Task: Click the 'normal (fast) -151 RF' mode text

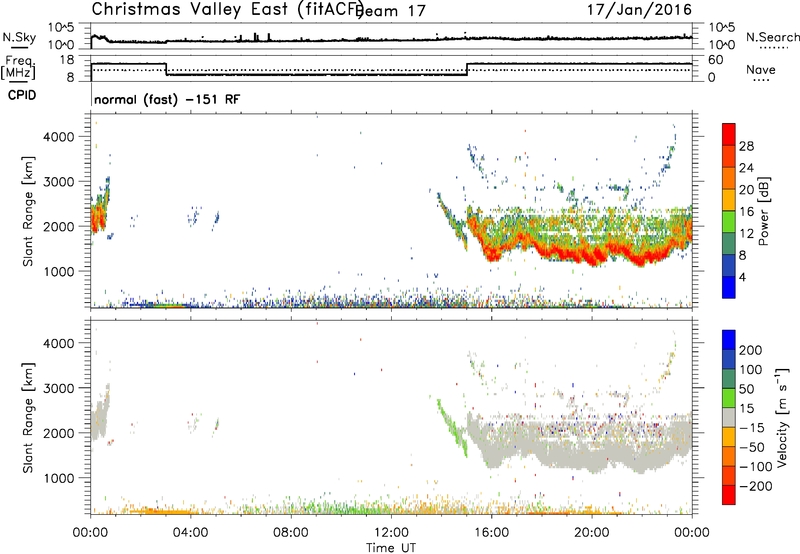Action: tap(166, 100)
